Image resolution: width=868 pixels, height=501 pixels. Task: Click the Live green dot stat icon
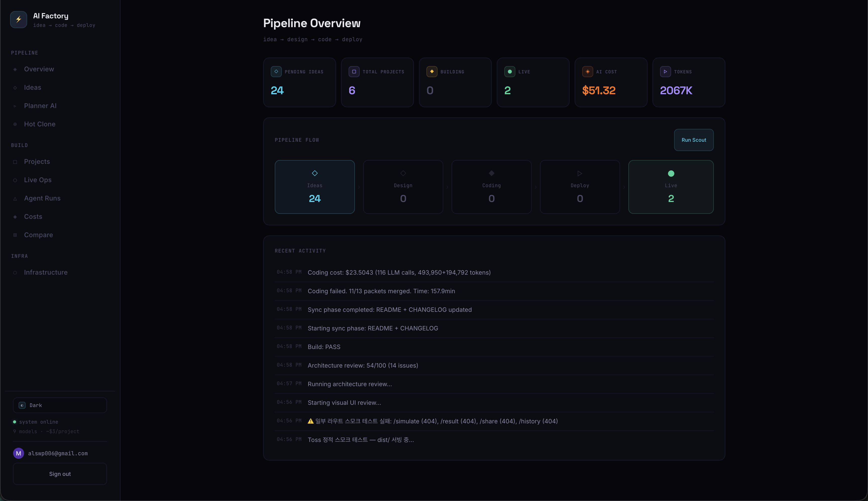pyautogui.click(x=510, y=72)
